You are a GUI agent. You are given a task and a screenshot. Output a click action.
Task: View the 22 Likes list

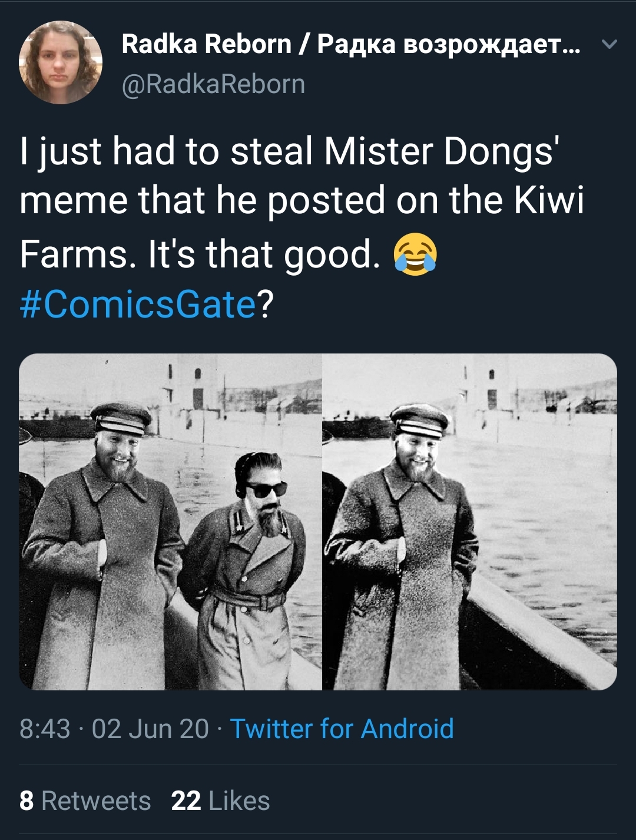click(220, 801)
